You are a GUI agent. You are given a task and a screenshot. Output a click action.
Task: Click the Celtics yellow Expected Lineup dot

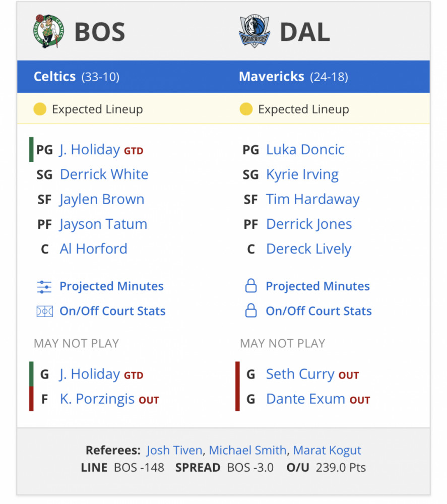pos(40,109)
